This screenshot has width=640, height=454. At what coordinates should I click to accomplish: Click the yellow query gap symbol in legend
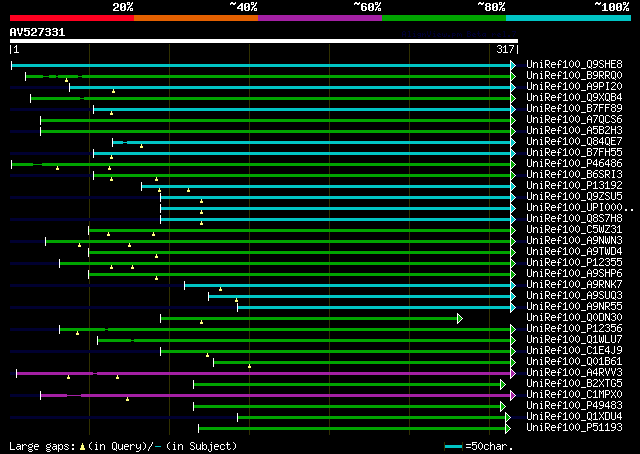(82, 447)
